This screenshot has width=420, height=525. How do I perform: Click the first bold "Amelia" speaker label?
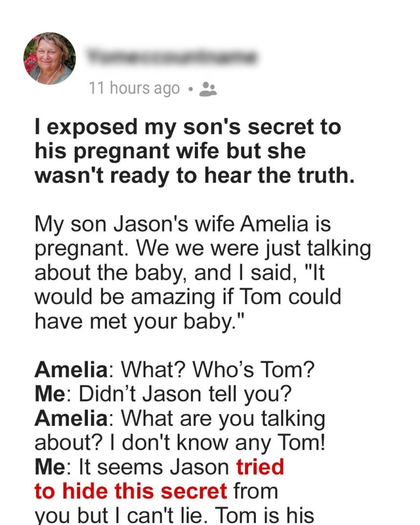[71, 370]
